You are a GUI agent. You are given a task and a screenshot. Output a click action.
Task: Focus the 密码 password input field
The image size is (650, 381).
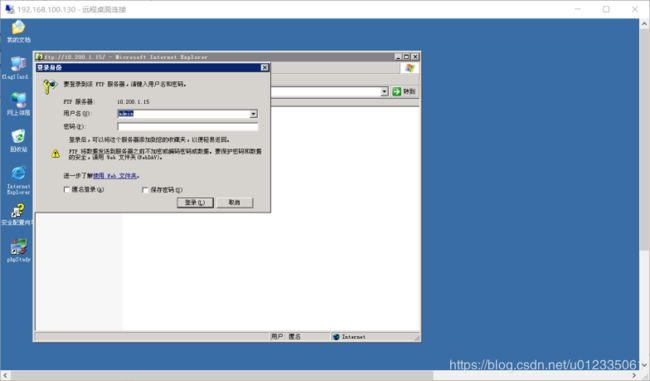click(x=187, y=126)
